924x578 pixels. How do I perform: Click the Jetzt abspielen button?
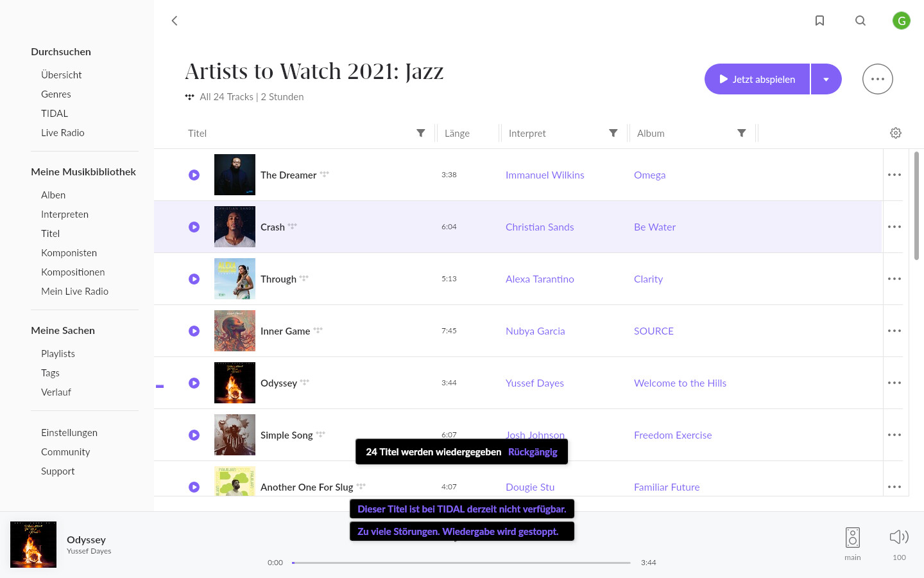coord(757,79)
